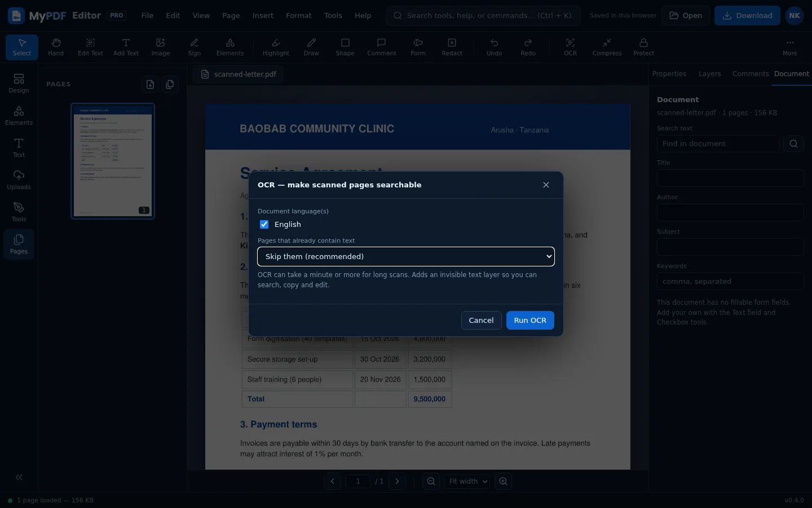Zoom out with the magnifier minus icon
Image resolution: width=812 pixels, height=508 pixels.
click(431, 481)
